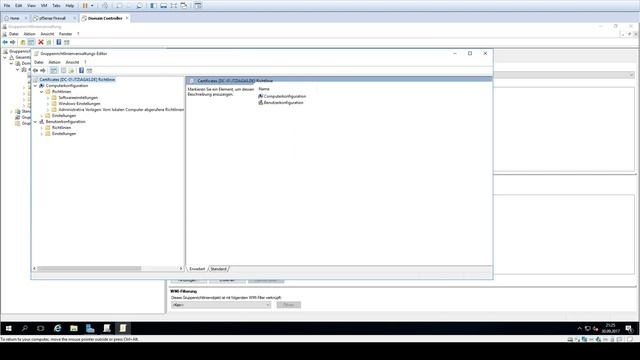This screenshot has height=360, width=640.
Task: Select Benutzerkonfiguration in the tree
Action: point(65,122)
